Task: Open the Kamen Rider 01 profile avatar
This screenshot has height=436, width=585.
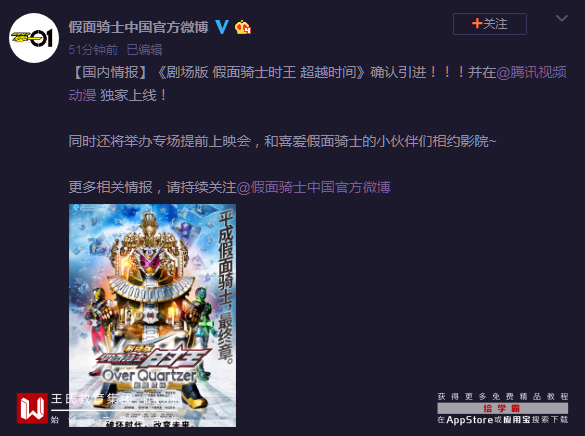Action: pos(34,38)
